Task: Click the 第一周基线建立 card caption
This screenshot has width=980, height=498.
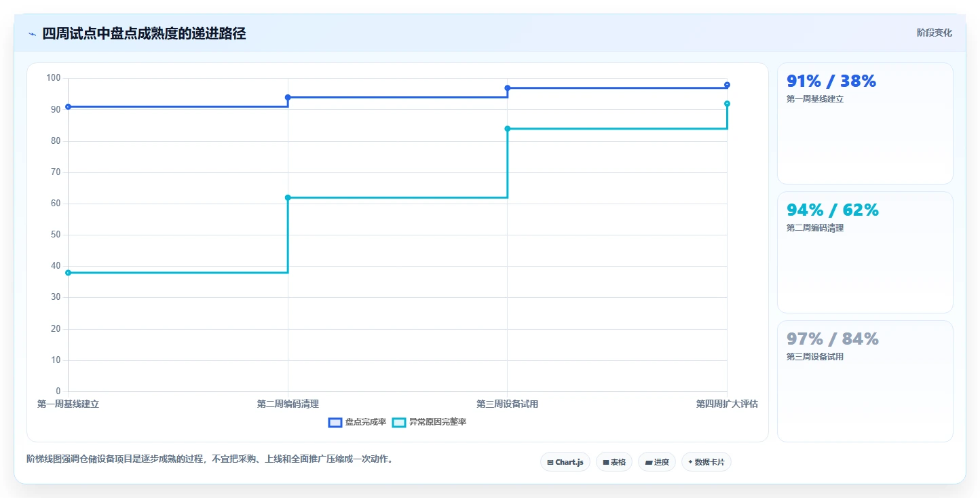Action: tap(815, 99)
